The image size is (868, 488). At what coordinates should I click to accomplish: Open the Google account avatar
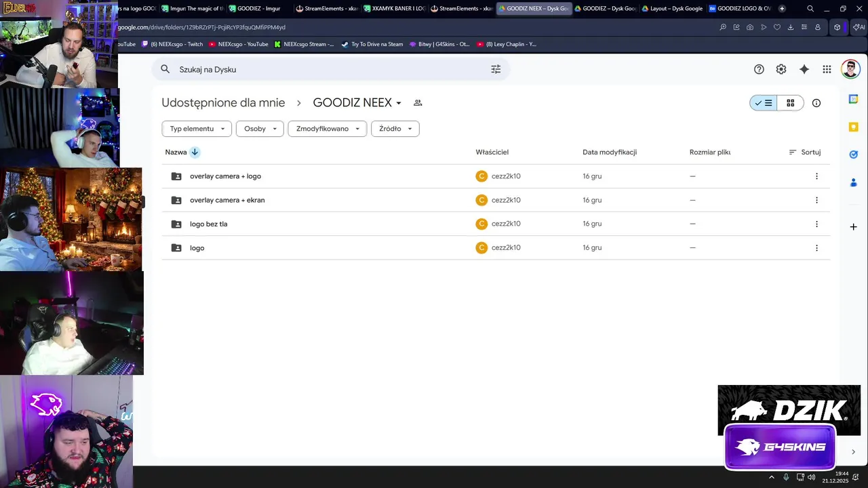coord(850,69)
